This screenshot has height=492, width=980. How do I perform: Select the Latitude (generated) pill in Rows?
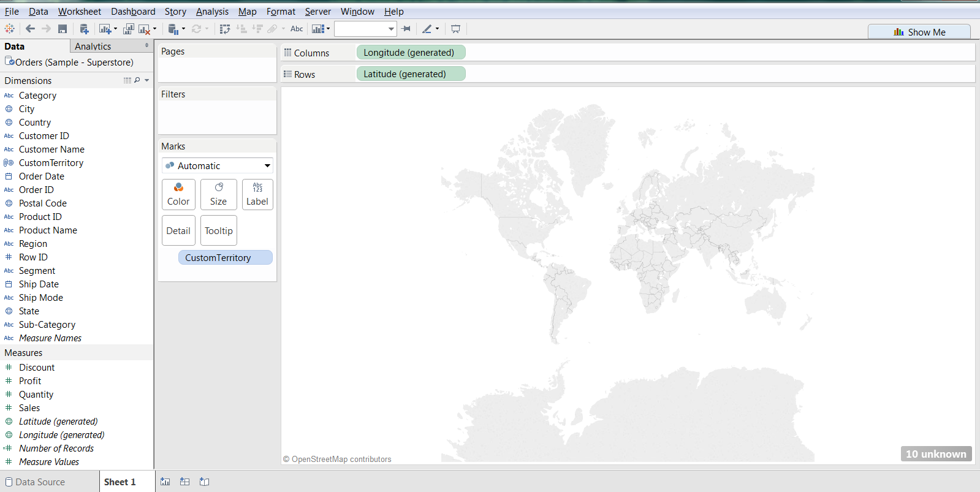[x=411, y=74]
